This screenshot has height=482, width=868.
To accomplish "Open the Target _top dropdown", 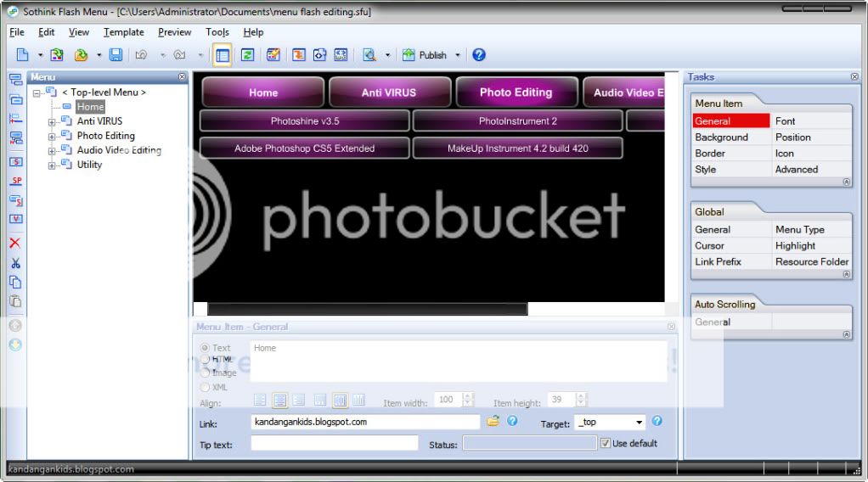I will point(639,423).
